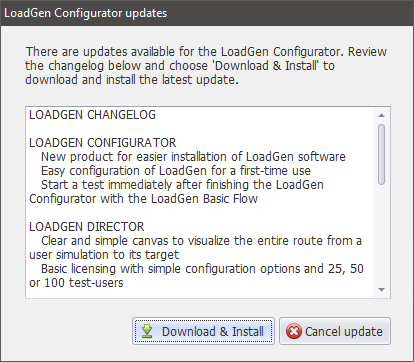The image size is (414, 362).
Task: Click the changelog vertical scrollbar thumb
Action: (382, 154)
